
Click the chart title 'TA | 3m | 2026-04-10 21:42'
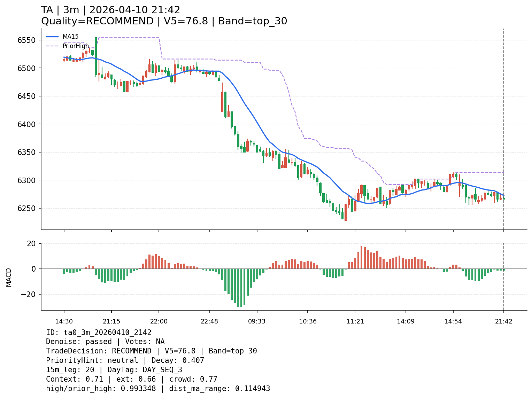pos(110,10)
